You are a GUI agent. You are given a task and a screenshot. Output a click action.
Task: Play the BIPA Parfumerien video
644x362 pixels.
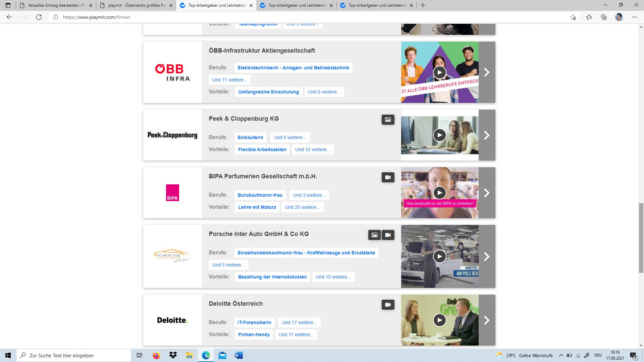439,193
